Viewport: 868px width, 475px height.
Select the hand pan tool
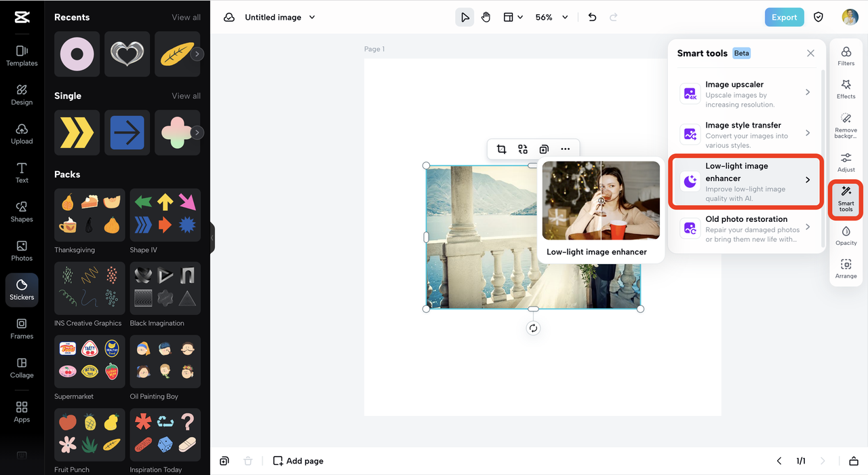(x=486, y=17)
